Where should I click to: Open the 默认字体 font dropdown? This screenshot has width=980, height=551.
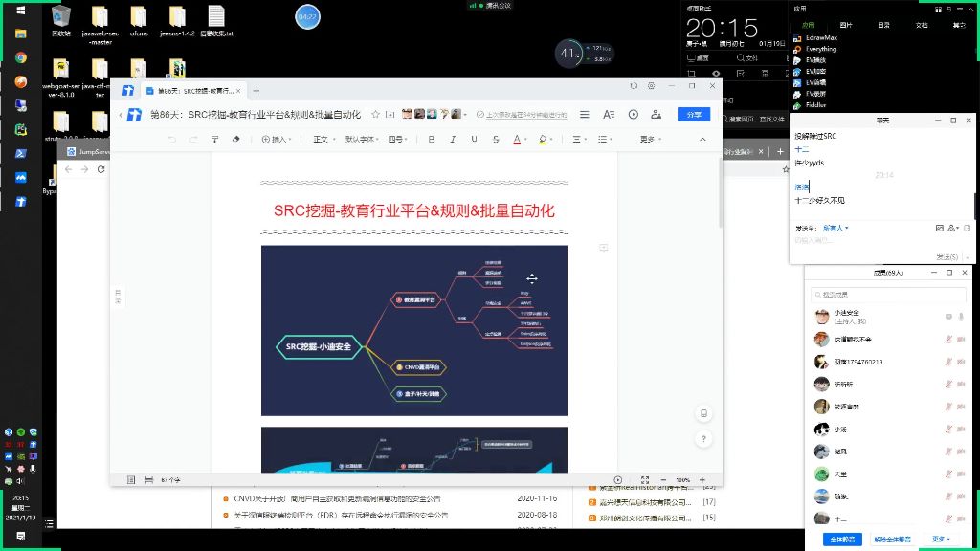362,140
